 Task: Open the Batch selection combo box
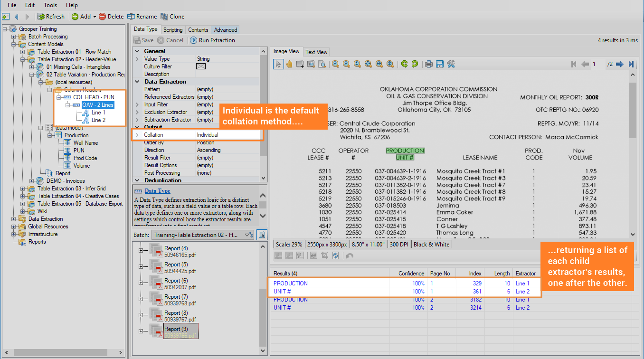pos(203,235)
